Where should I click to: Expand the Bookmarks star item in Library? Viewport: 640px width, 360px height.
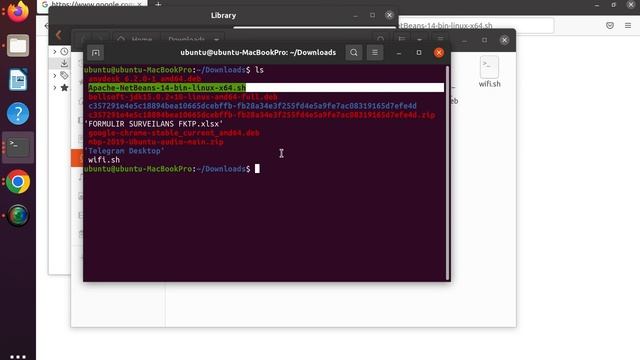55,87
